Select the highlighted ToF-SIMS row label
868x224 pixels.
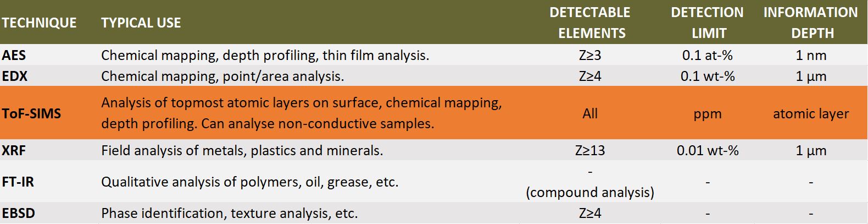31,113
